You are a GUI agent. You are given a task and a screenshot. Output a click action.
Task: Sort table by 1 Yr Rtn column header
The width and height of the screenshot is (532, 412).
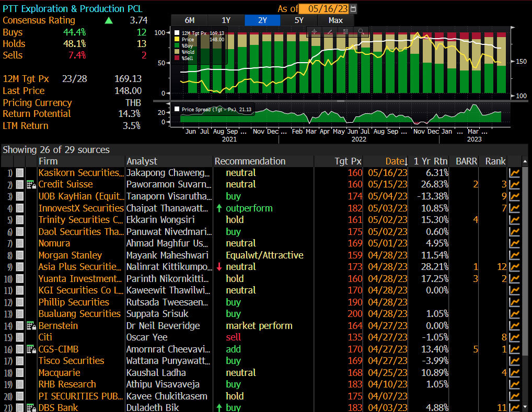click(x=429, y=161)
